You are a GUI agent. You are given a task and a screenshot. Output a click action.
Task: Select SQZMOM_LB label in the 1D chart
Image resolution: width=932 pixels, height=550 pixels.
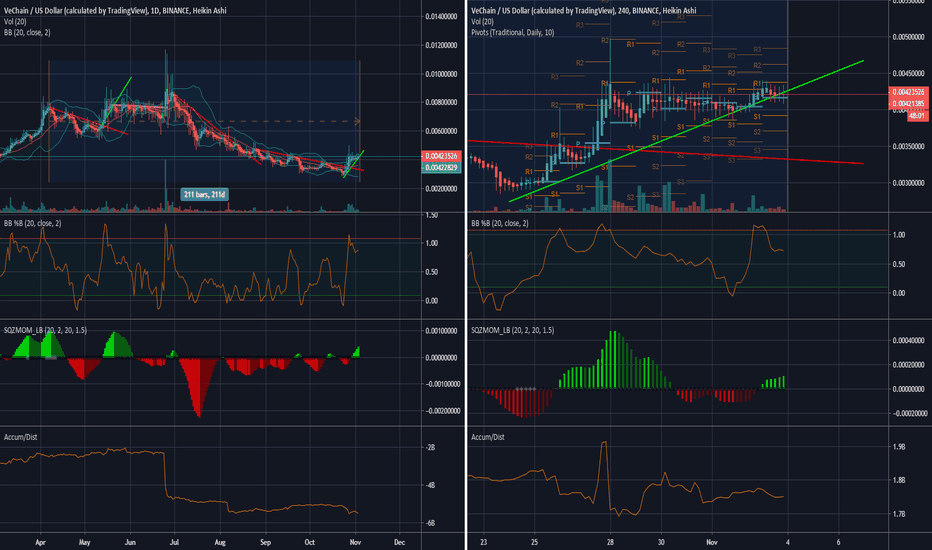click(x=45, y=330)
